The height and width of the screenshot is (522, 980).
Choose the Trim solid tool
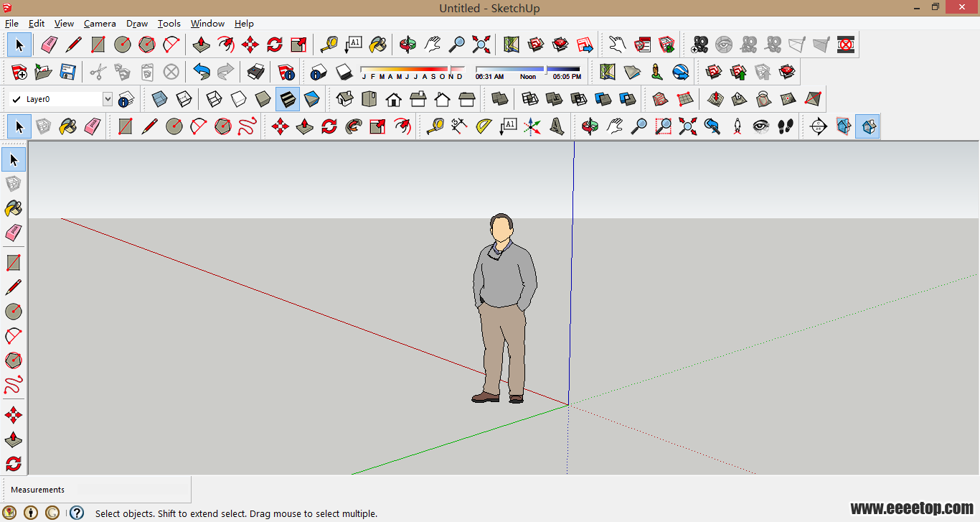coord(603,98)
